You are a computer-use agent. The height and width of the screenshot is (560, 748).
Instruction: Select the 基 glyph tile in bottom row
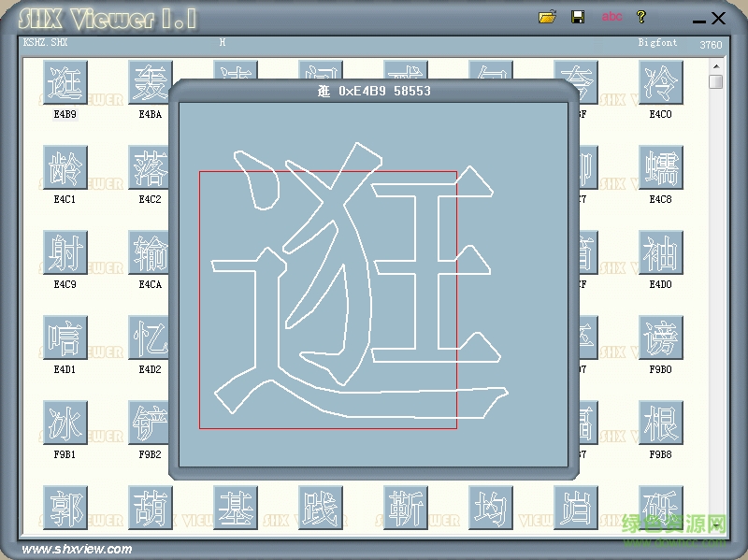[x=235, y=508]
